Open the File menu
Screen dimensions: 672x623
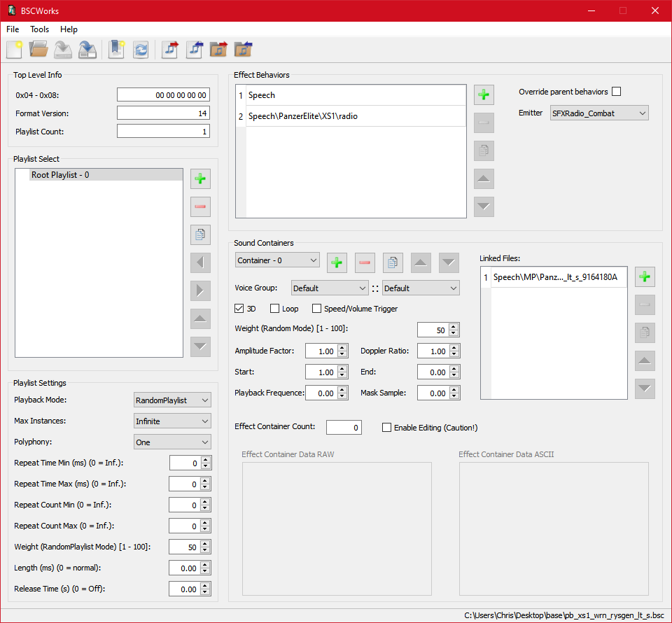coord(13,29)
